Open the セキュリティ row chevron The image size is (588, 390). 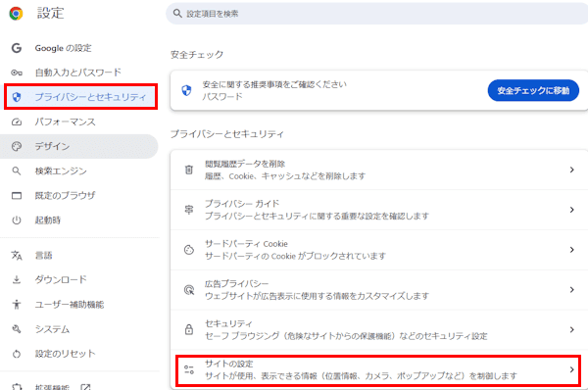click(572, 329)
